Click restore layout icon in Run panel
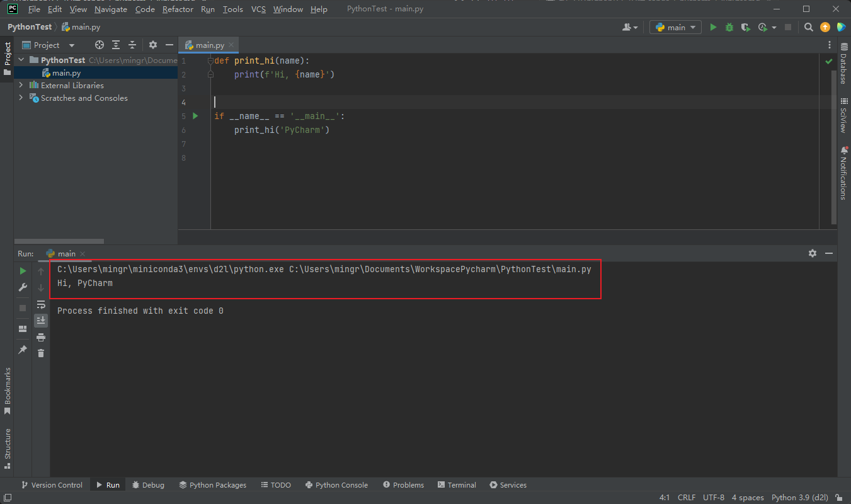851x504 pixels. [23, 329]
